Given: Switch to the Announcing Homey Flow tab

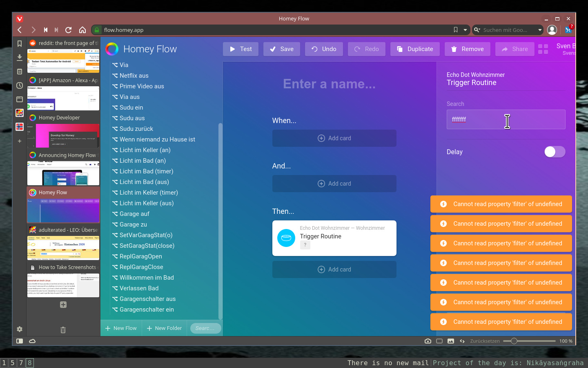Looking at the screenshot, I should [x=63, y=168].
